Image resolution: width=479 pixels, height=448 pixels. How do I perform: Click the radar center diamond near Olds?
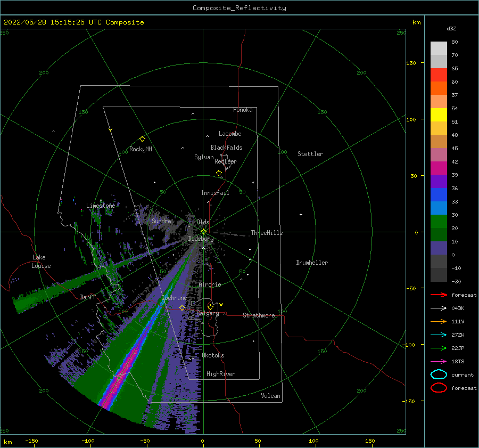point(203,232)
